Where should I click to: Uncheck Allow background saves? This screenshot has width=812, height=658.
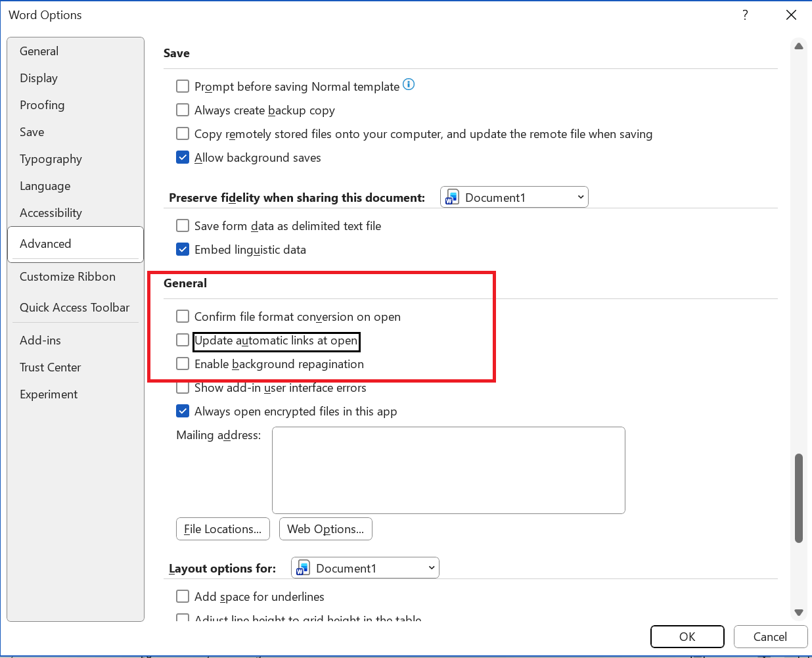click(183, 157)
